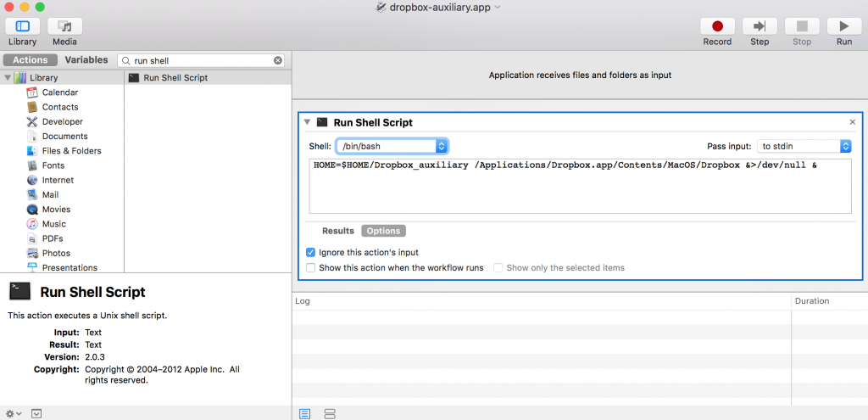Start recording with Record button
The height and width of the screenshot is (420, 868).
coord(717,26)
